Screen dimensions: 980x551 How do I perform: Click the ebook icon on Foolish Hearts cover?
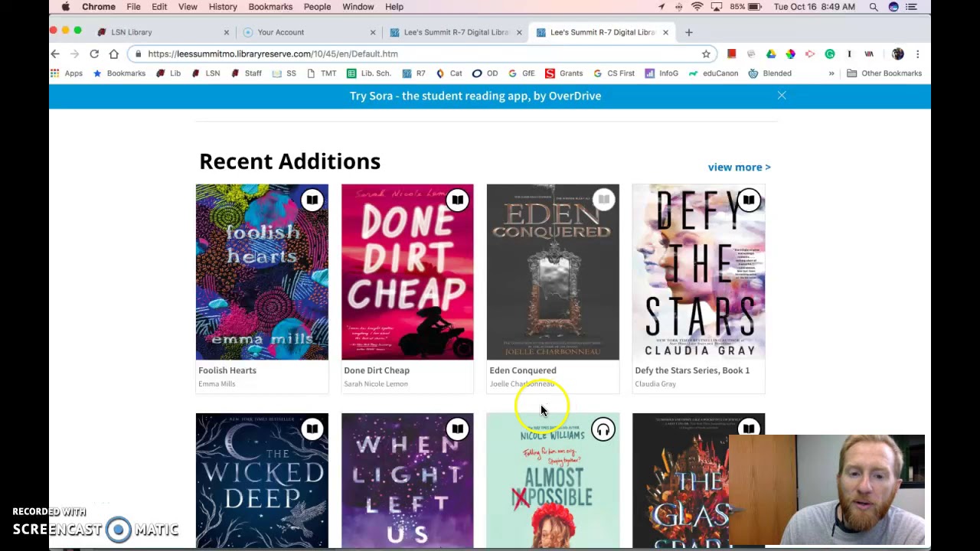[312, 201]
